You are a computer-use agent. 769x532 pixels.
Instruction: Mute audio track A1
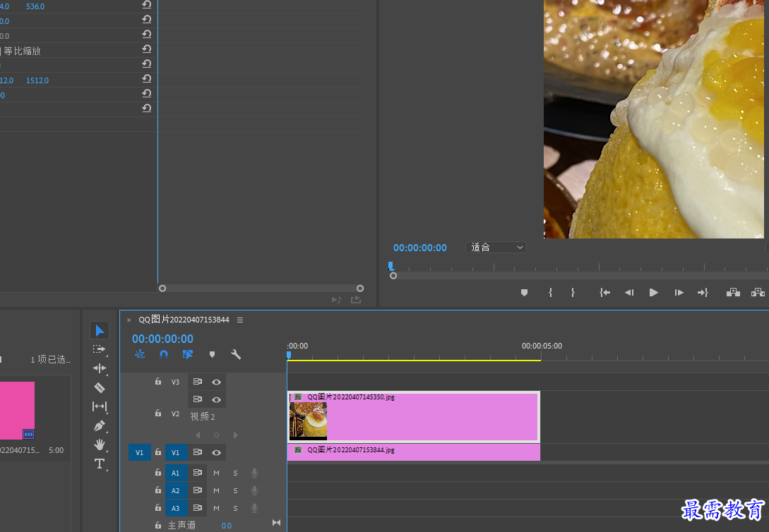tap(216, 473)
